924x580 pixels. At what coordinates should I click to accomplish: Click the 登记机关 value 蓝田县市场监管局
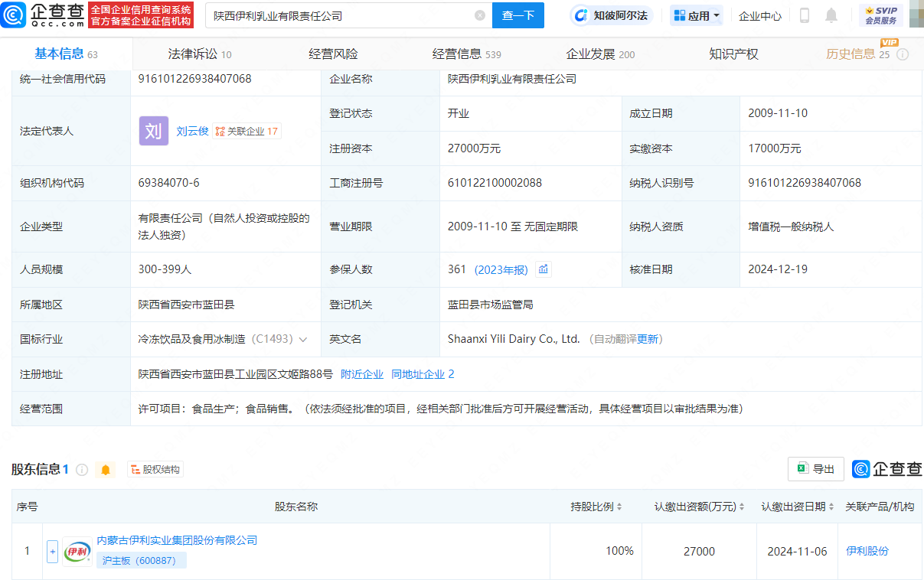coord(490,305)
